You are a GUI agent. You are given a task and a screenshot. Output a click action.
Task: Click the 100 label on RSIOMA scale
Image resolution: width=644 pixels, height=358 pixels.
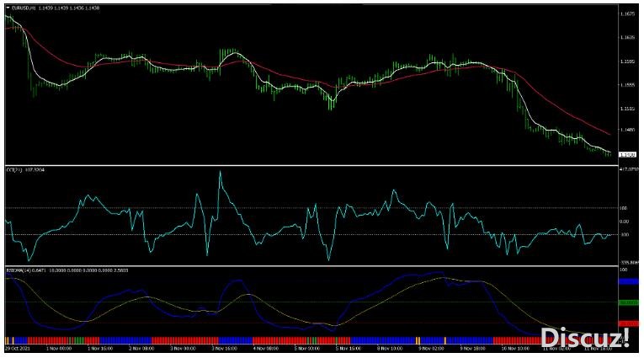(x=624, y=270)
